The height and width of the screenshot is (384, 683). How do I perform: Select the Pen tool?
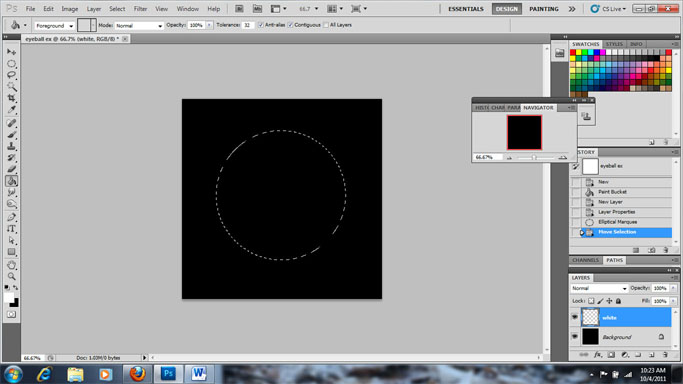[11, 217]
